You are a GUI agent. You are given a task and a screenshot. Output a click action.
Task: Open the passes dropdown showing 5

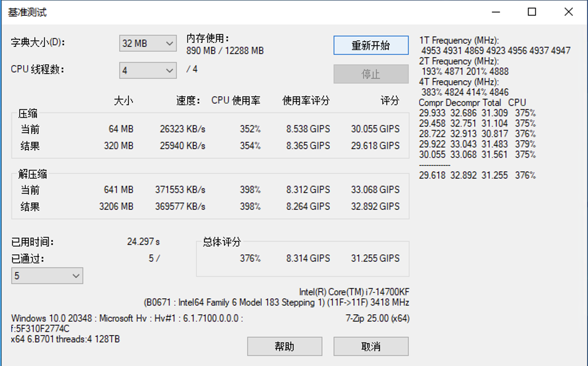tap(47, 276)
